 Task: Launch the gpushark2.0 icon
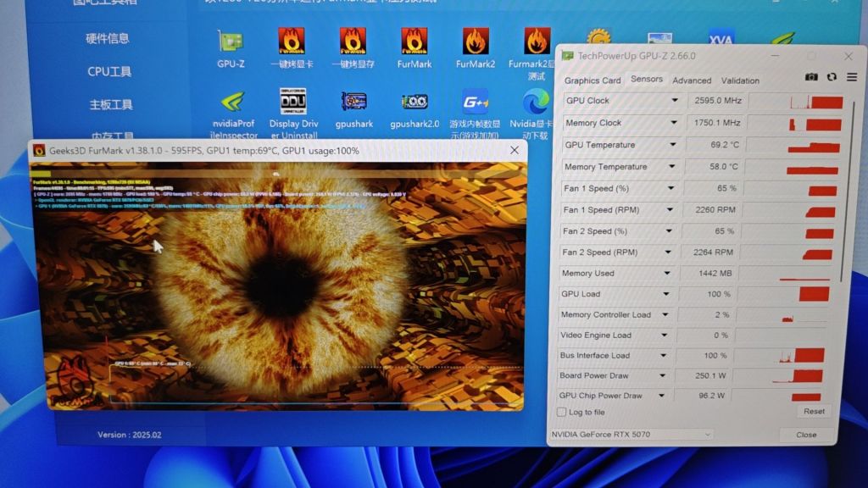coord(415,105)
